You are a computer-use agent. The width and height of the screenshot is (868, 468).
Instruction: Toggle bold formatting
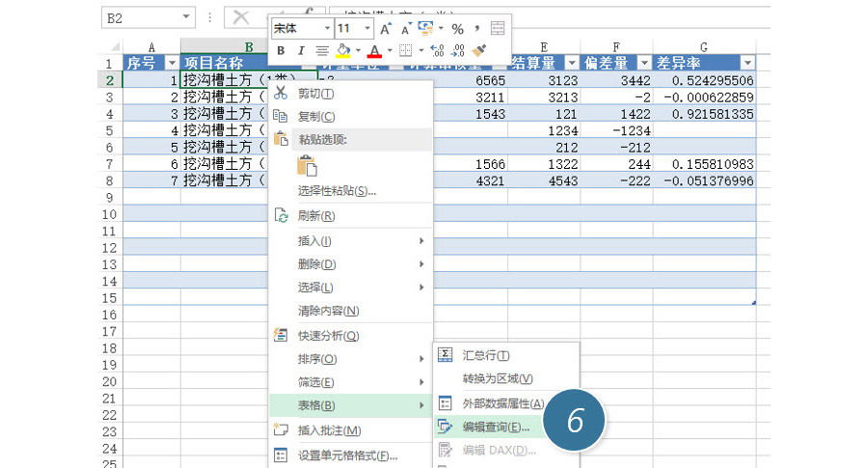[281, 51]
